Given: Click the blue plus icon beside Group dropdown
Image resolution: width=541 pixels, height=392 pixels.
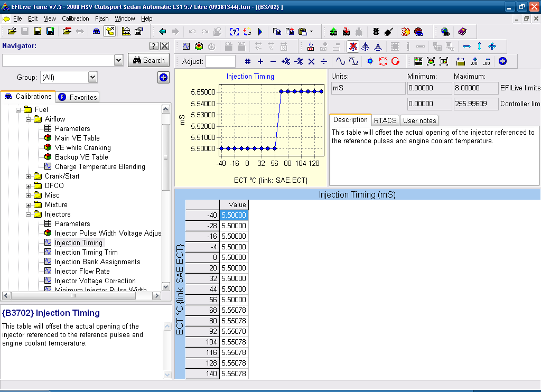Looking at the screenshot, I should 164,77.
